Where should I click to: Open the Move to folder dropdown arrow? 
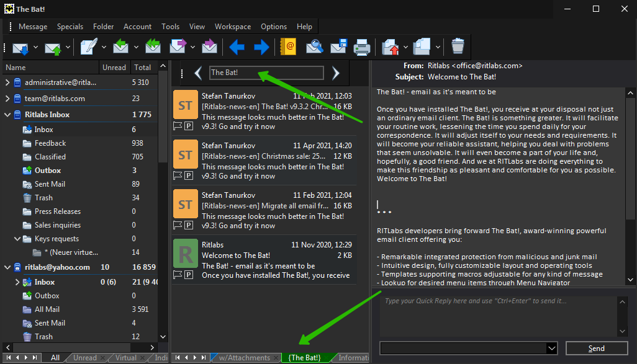tap(405, 47)
